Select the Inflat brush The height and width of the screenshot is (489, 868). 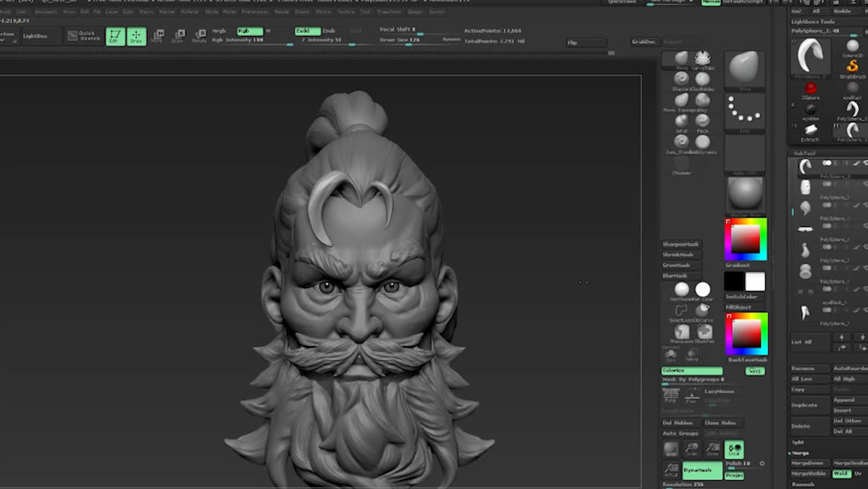pos(680,121)
